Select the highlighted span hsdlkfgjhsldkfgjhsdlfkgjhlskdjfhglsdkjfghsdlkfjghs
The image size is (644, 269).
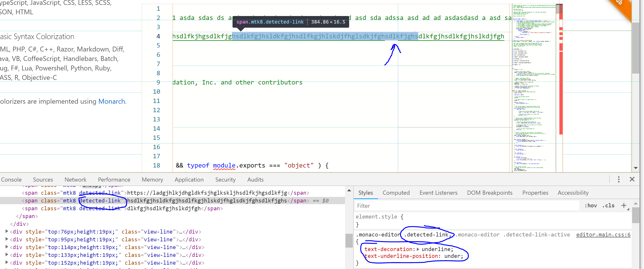click(166, 201)
